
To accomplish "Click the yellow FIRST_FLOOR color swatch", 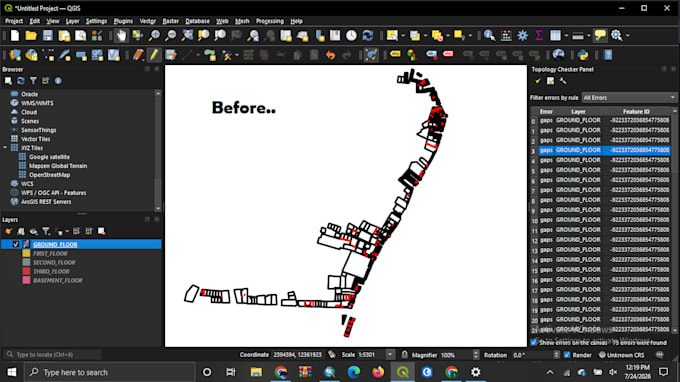I will pos(26,253).
